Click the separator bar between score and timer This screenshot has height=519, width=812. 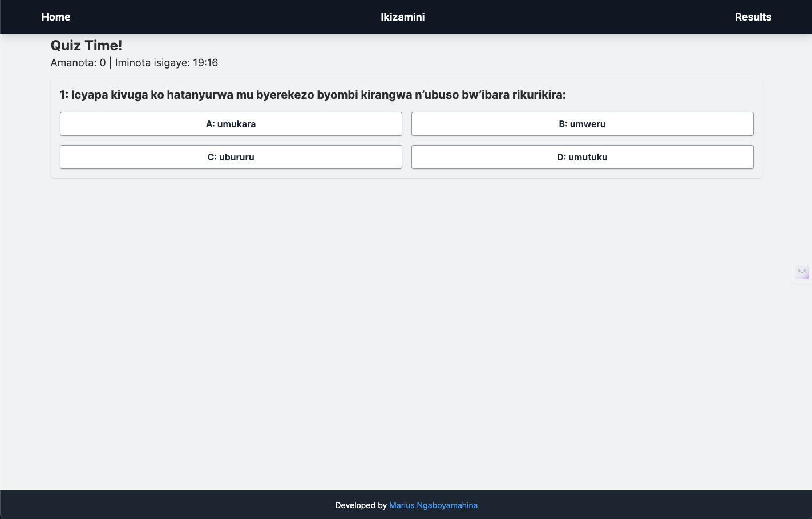(111, 63)
